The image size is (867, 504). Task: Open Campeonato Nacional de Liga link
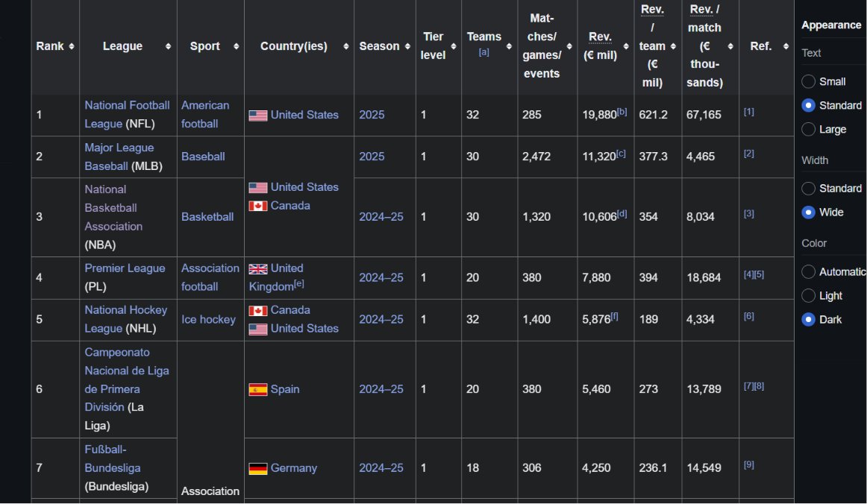tap(127, 379)
